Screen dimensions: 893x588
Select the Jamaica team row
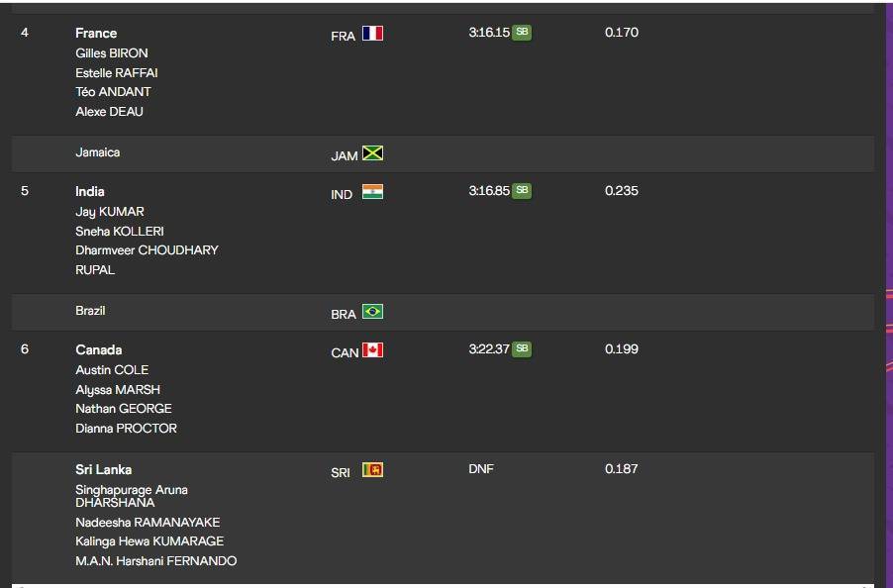pos(443,153)
